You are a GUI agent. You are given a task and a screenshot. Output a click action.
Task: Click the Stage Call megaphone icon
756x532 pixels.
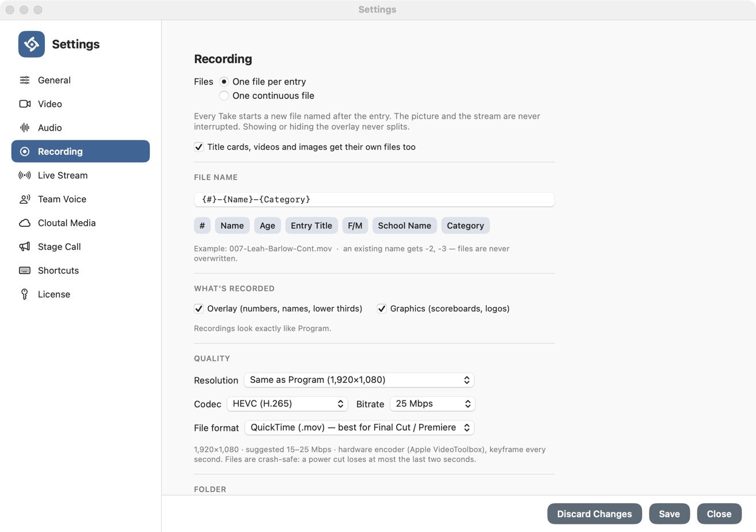click(25, 246)
